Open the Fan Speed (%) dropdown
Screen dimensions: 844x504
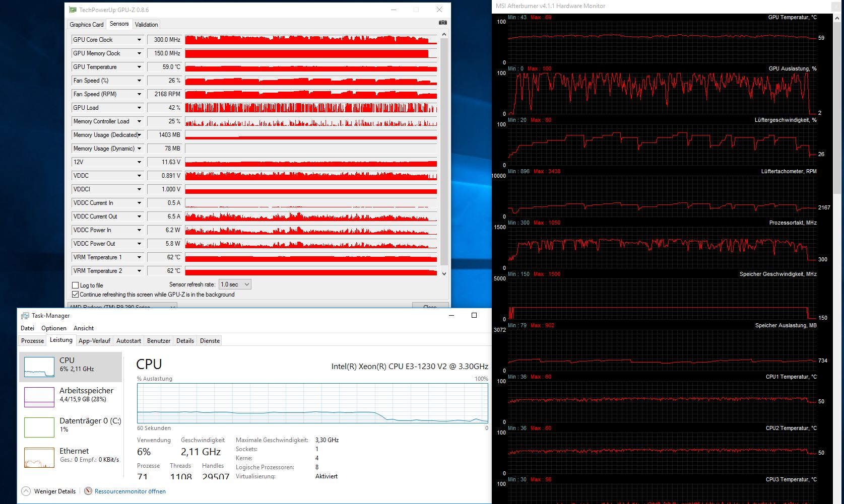tap(139, 81)
